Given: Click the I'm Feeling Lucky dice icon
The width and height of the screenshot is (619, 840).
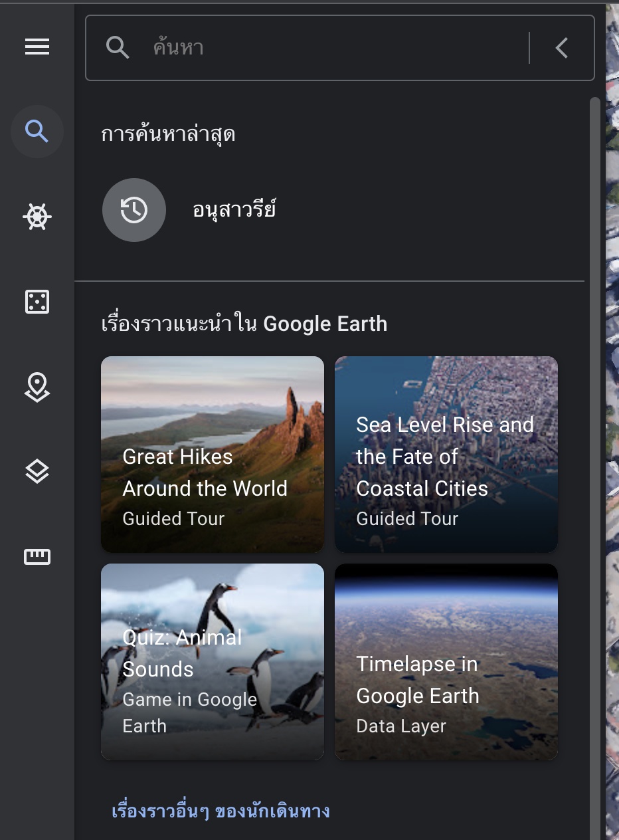Looking at the screenshot, I should click(x=37, y=302).
